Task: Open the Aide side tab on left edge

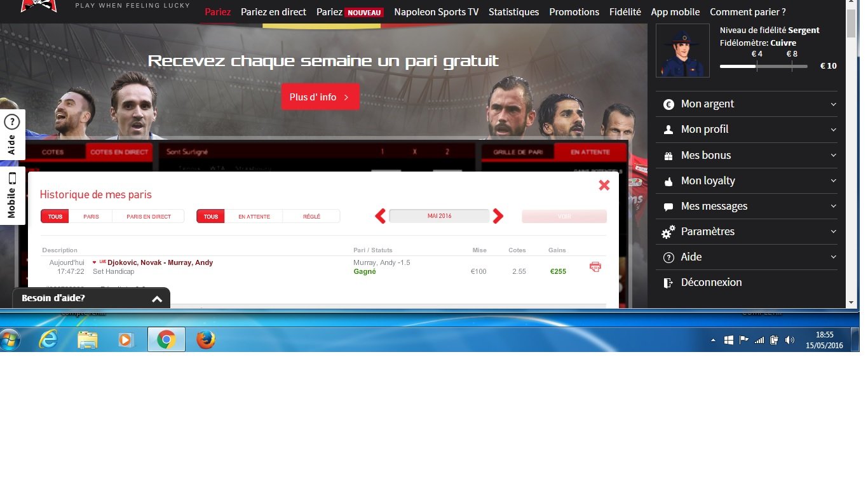Action: (x=12, y=135)
